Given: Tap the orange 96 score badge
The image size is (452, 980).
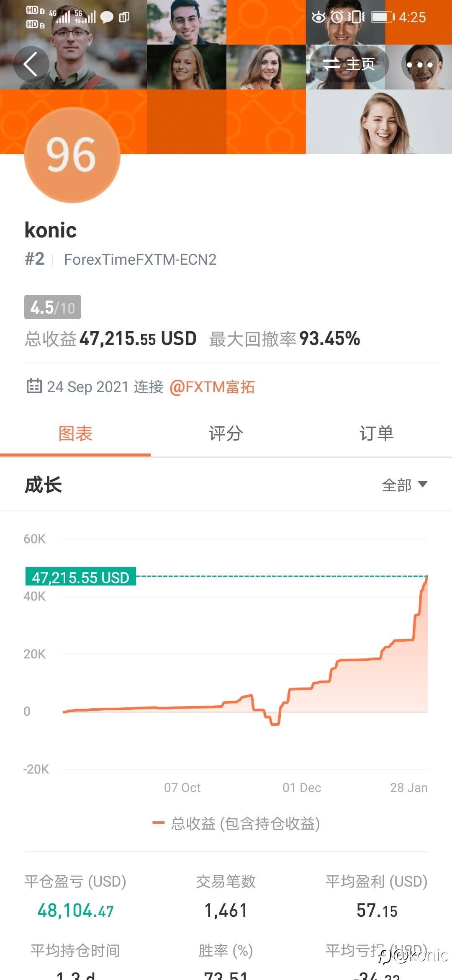Looking at the screenshot, I should 72,155.
